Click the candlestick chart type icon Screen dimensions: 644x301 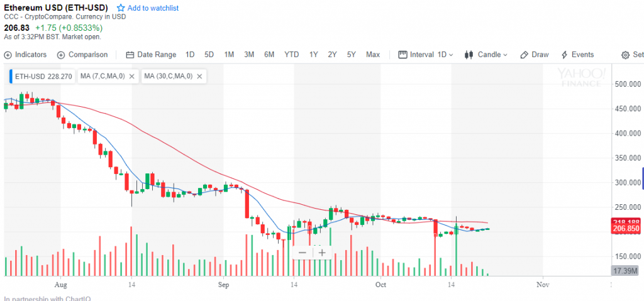point(469,55)
